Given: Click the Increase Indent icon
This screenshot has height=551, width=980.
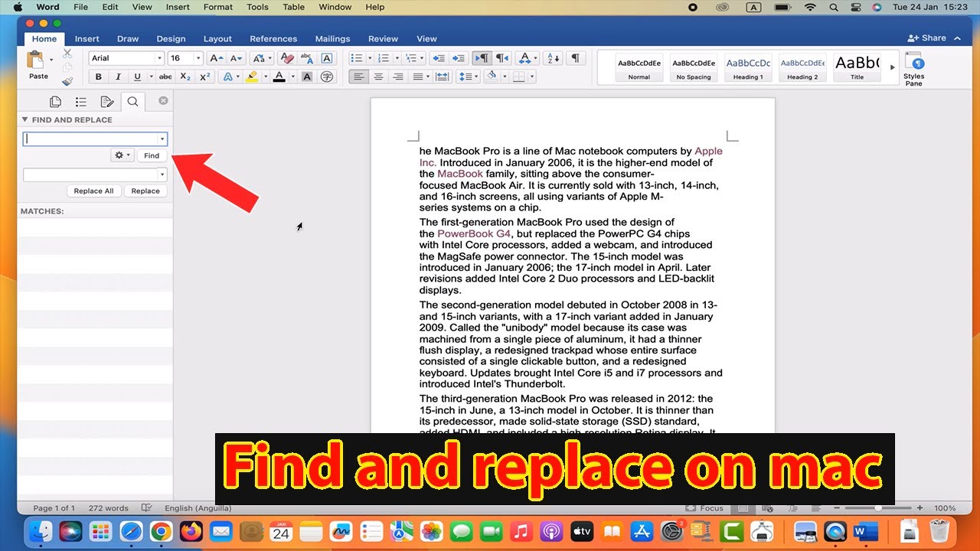Looking at the screenshot, I should point(458,58).
